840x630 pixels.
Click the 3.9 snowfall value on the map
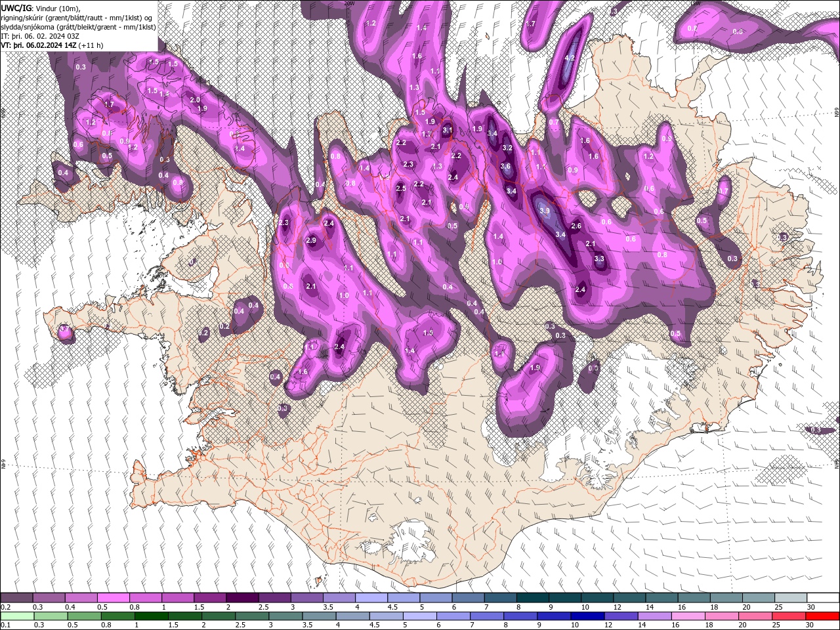544,211
